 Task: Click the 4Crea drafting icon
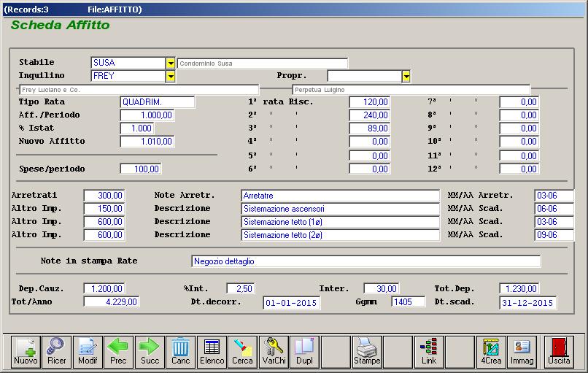[x=491, y=351]
